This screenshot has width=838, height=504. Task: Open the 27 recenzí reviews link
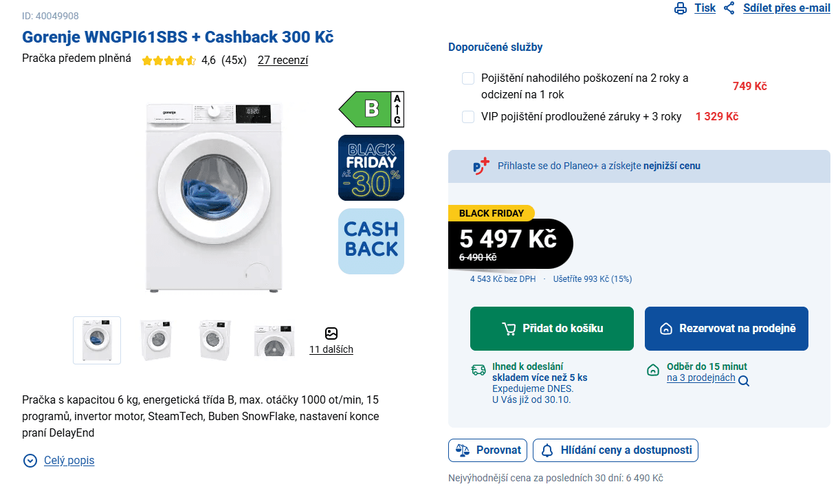click(x=282, y=61)
